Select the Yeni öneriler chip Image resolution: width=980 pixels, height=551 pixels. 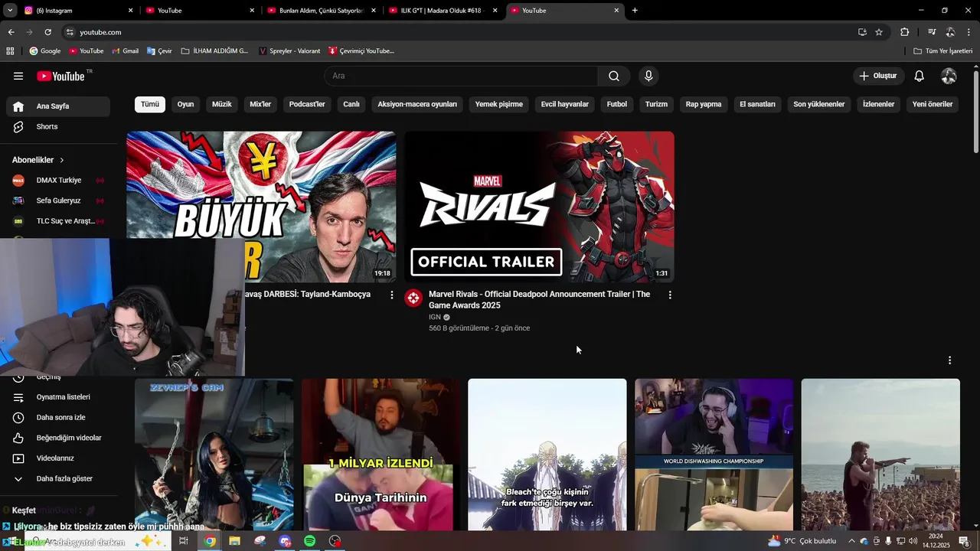933,104
